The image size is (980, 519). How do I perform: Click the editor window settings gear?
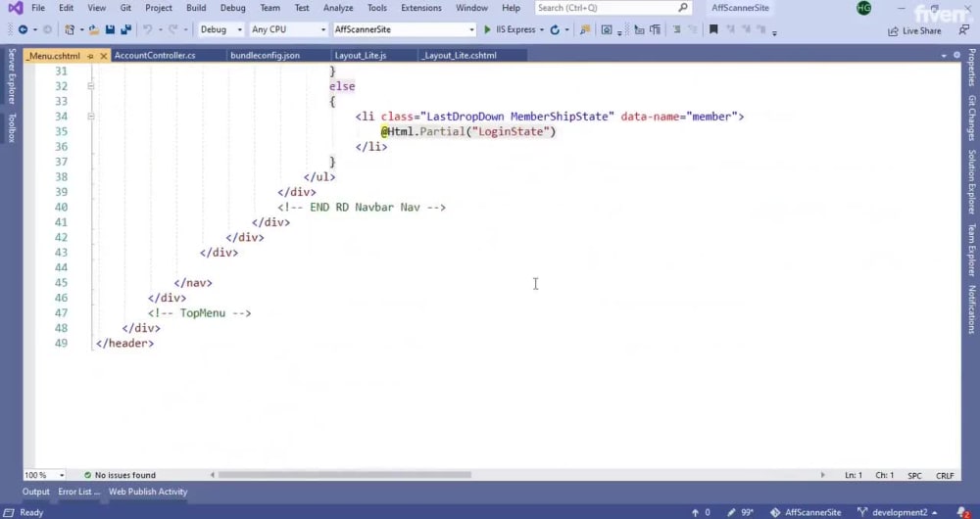956,56
